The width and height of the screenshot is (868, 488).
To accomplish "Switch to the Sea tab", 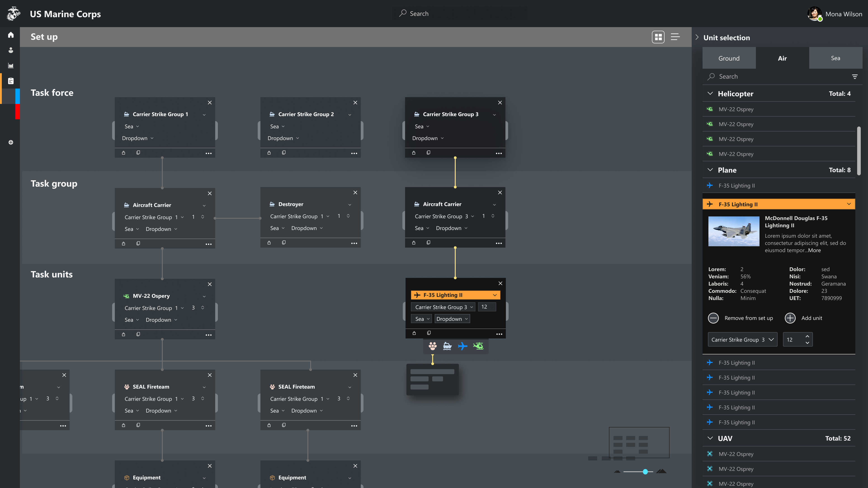I will 835,58.
